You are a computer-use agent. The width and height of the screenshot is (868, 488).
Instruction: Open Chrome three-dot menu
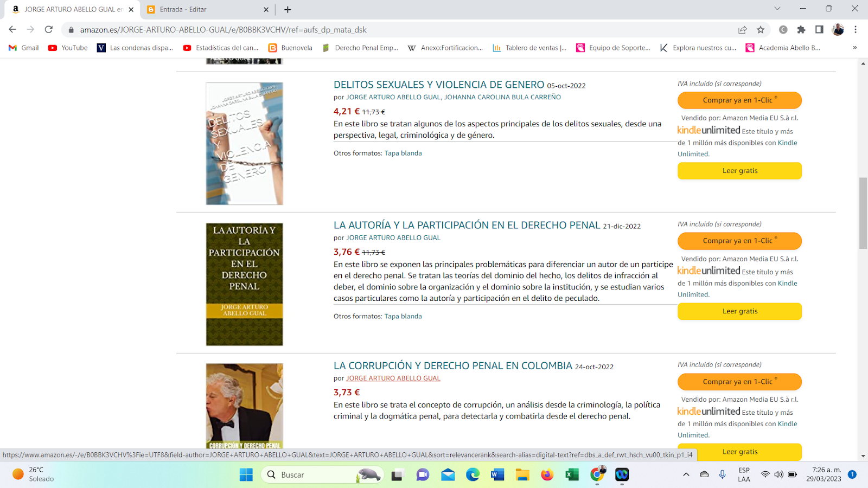(856, 30)
